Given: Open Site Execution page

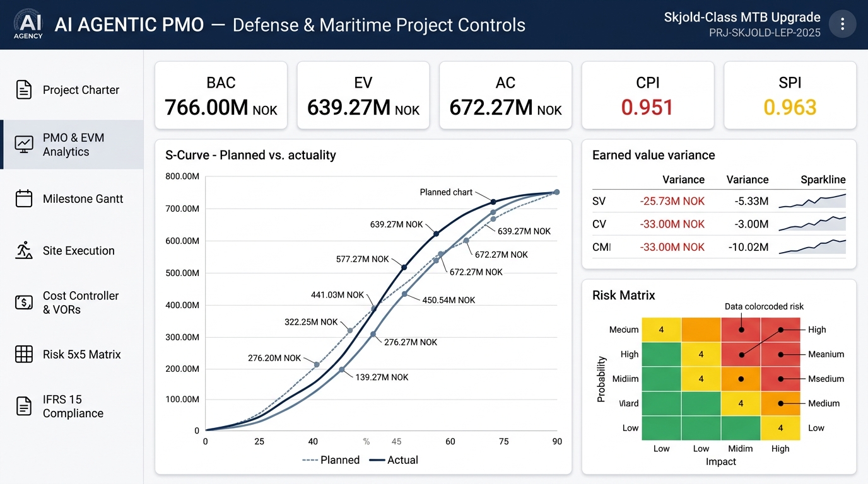Looking at the screenshot, I should tap(71, 250).
